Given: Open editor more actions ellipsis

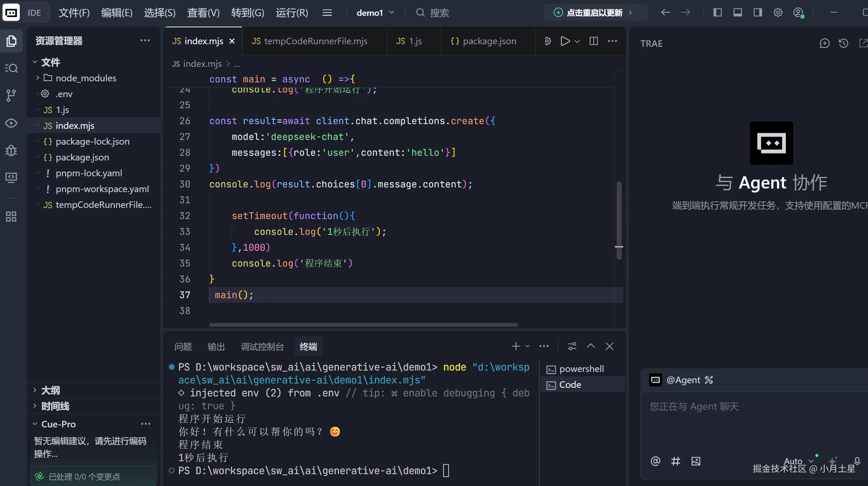Looking at the screenshot, I should [x=612, y=41].
